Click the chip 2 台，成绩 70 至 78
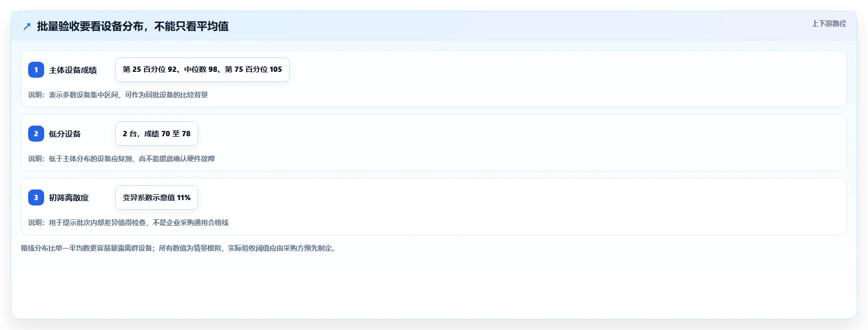868x330 pixels. [x=157, y=134]
